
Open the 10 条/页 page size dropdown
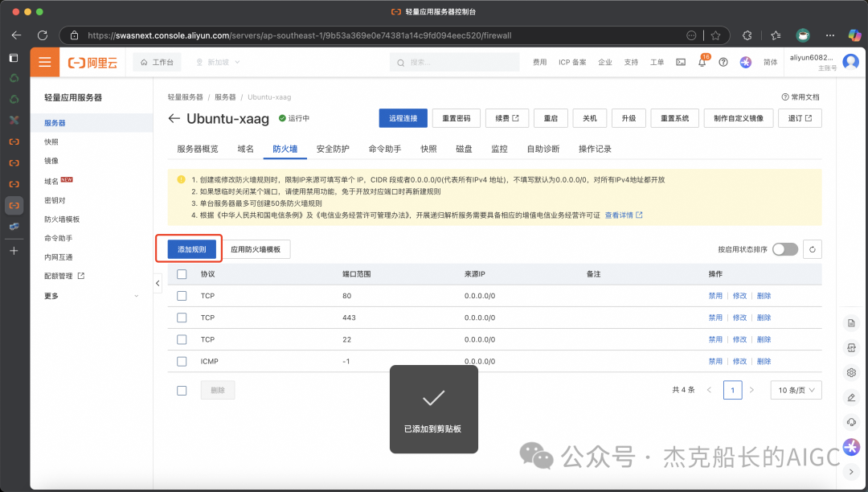click(x=796, y=390)
